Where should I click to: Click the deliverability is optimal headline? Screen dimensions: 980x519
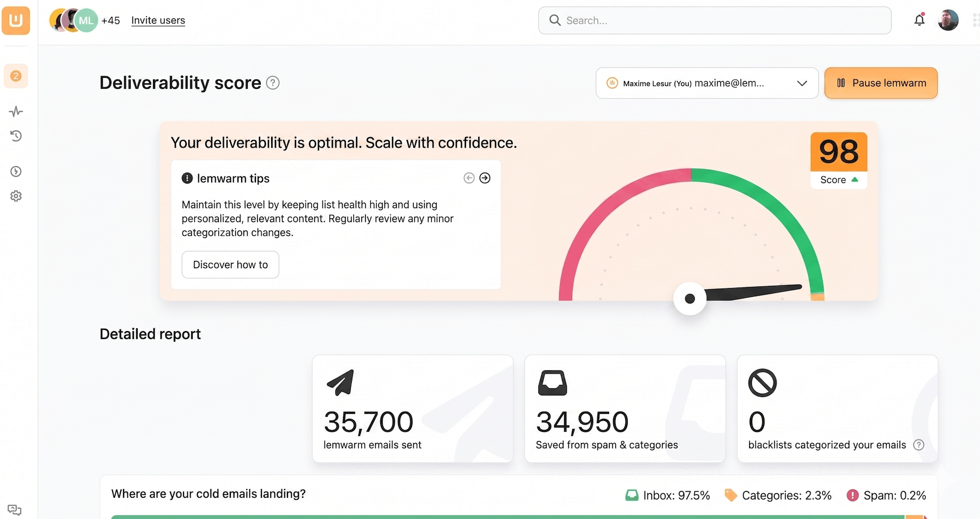tap(344, 143)
